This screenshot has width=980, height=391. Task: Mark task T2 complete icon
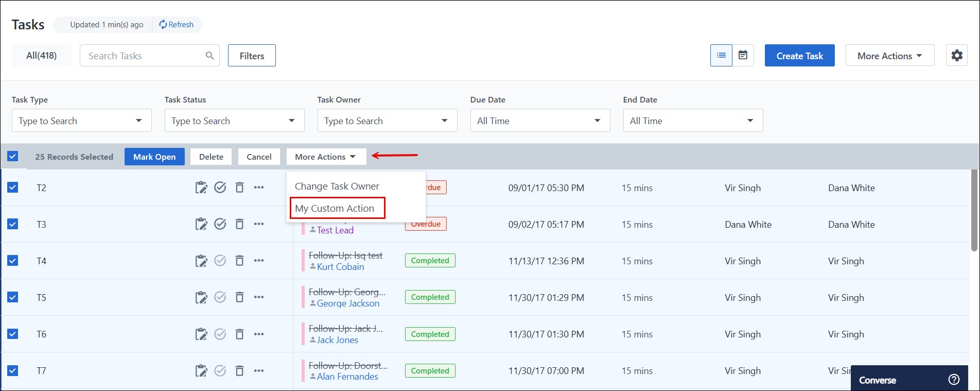pyautogui.click(x=220, y=188)
